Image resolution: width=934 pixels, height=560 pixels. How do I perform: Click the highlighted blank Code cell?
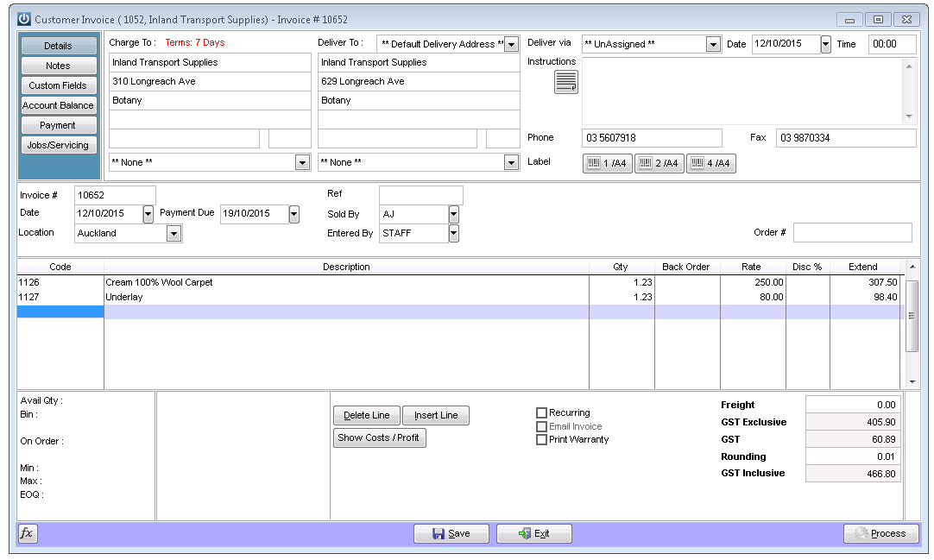[60, 311]
